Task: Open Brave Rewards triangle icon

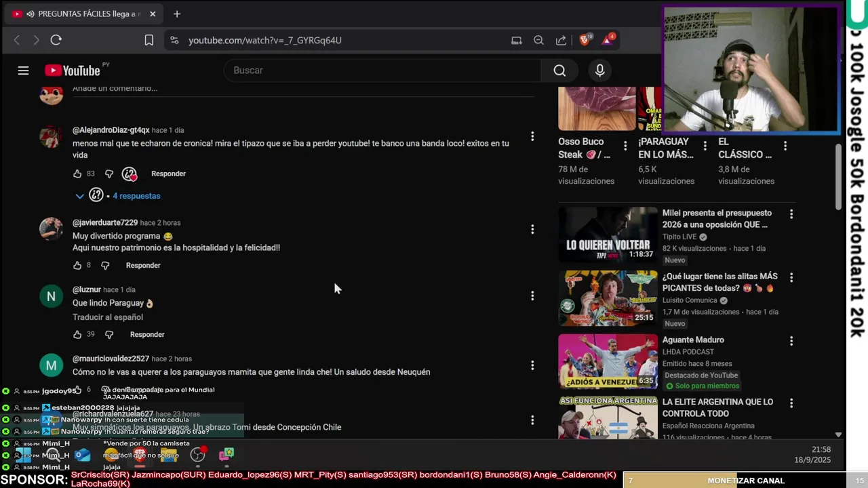Action: pos(608,39)
